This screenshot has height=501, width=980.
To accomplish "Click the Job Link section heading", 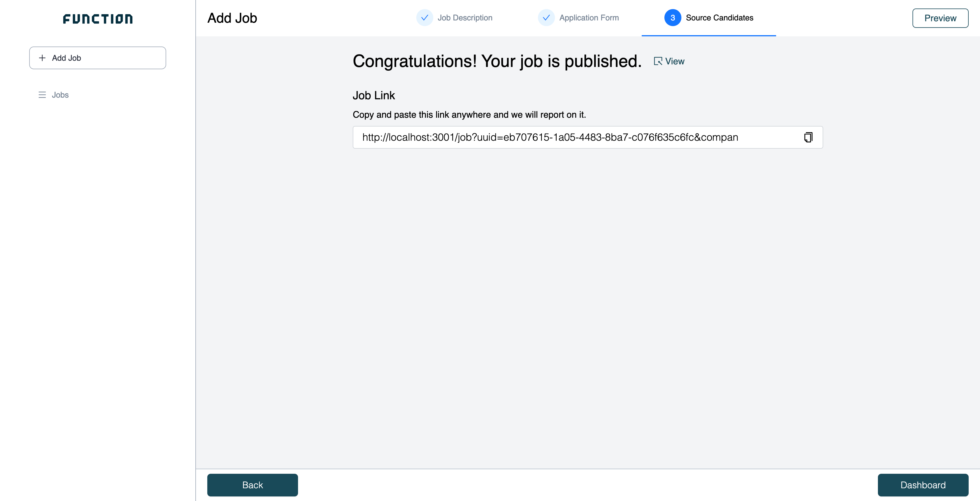I will (x=373, y=95).
